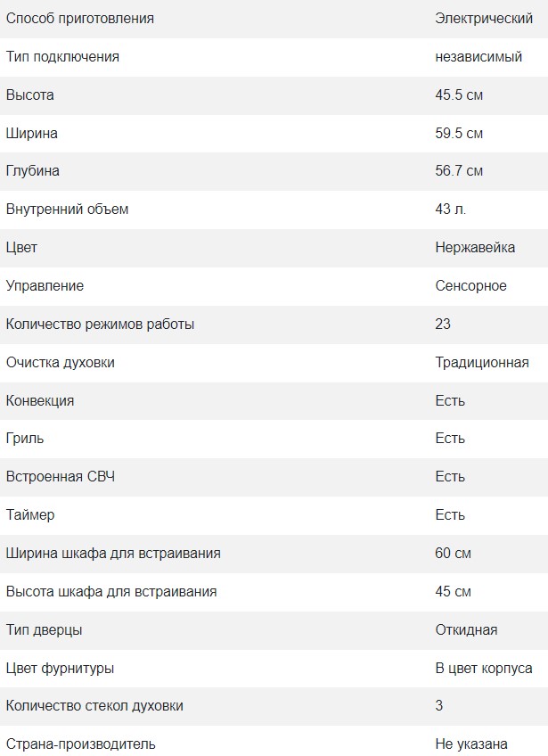Click the "В цвет корпуса" value
The image size is (548, 756).
(x=483, y=669)
